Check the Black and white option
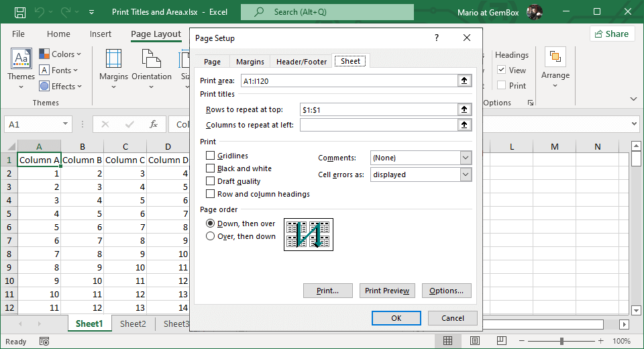This screenshot has height=349, width=644. pos(211,168)
